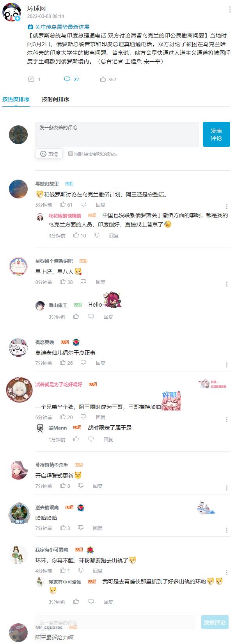Click the 发表评论 submit button

pyautogui.click(x=216, y=134)
